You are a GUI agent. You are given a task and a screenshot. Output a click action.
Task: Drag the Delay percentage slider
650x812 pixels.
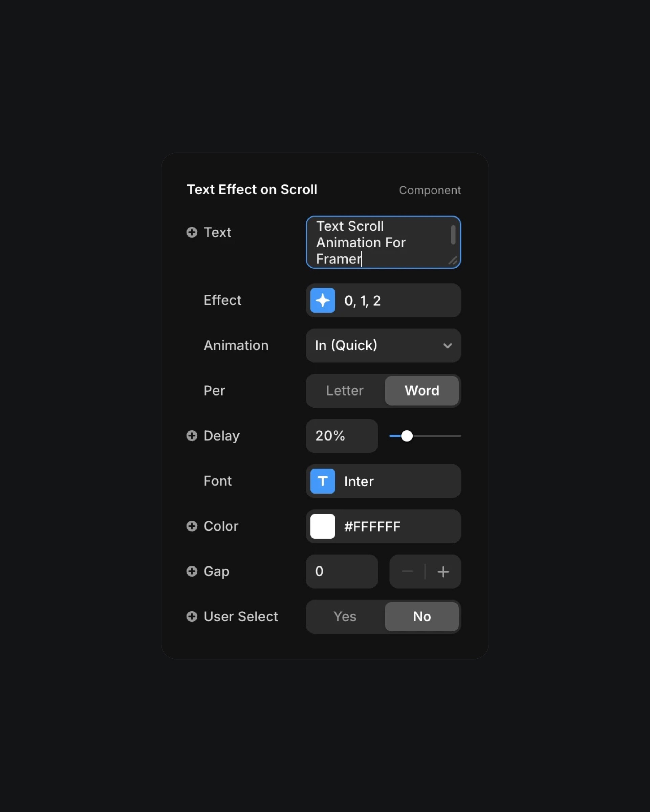(407, 435)
